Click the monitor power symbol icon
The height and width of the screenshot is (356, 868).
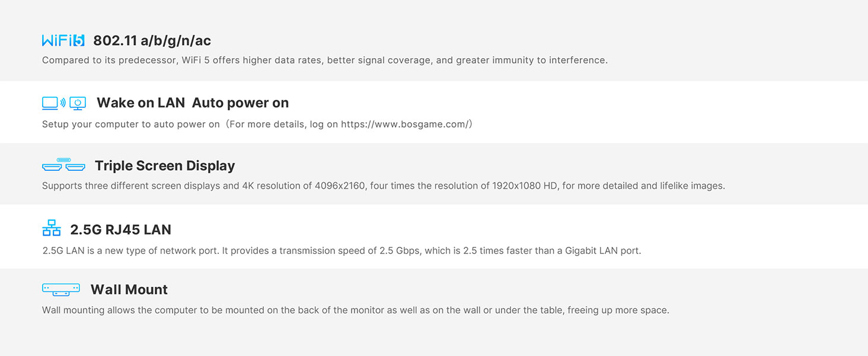point(78,103)
